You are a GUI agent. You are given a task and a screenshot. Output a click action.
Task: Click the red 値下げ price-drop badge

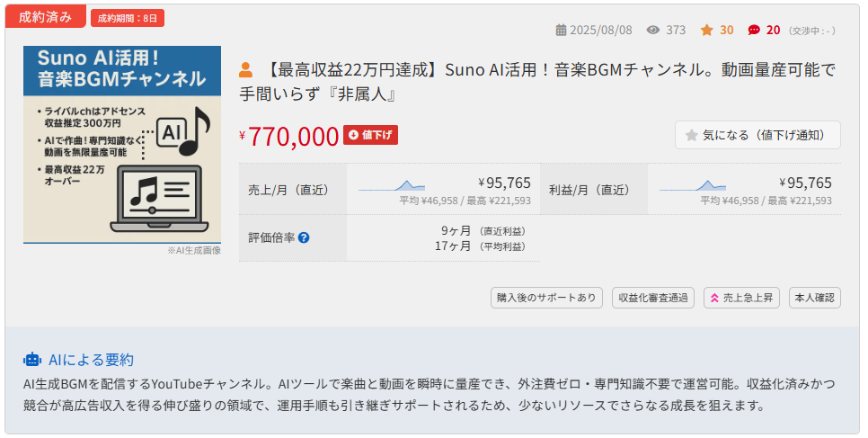coord(370,135)
